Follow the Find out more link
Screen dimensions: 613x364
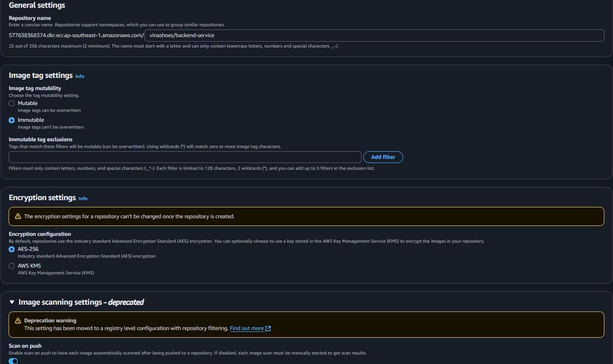pyautogui.click(x=246, y=328)
